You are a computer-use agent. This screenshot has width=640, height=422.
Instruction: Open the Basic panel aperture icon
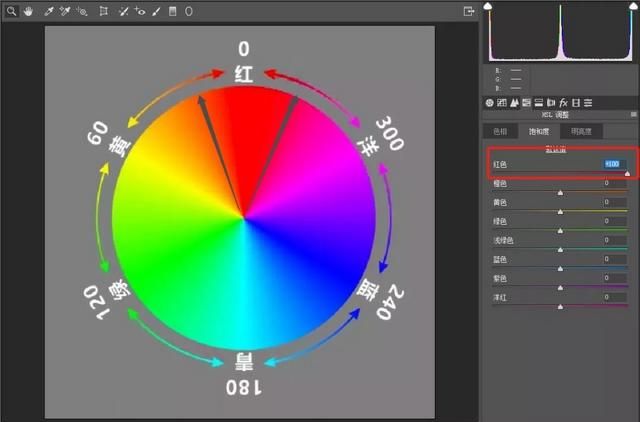pos(489,103)
